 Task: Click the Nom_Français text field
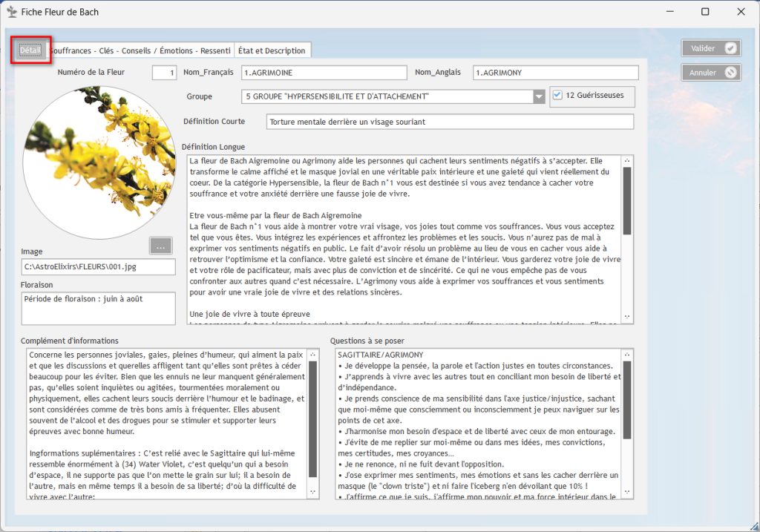(x=324, y=73)
